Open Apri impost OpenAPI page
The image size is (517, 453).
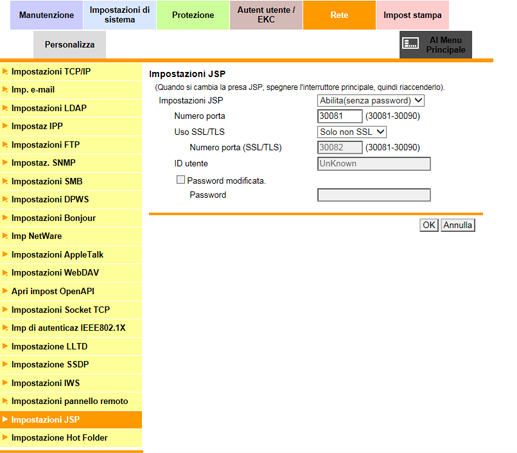pyautogui.click(x=71, y=291)
